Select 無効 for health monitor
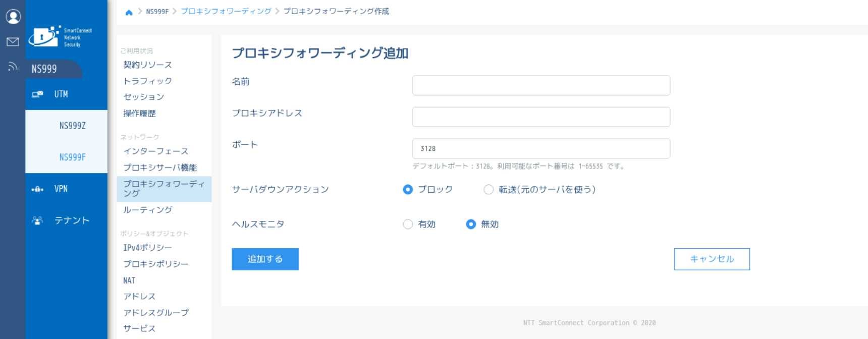This screenshot has width=868, height=339. [471, 224]
